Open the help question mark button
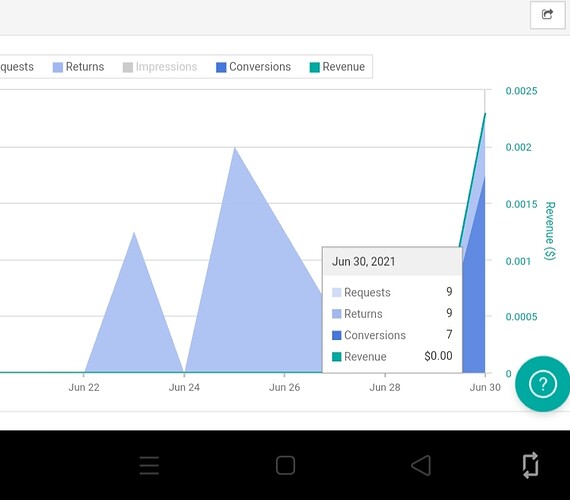 click(x=543, y=384)
